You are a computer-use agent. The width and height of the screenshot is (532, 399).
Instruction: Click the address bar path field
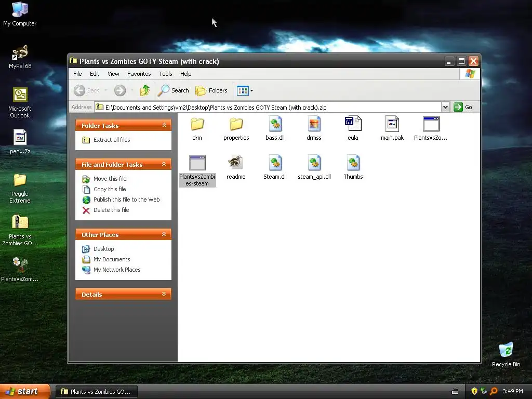click(268, 107)
